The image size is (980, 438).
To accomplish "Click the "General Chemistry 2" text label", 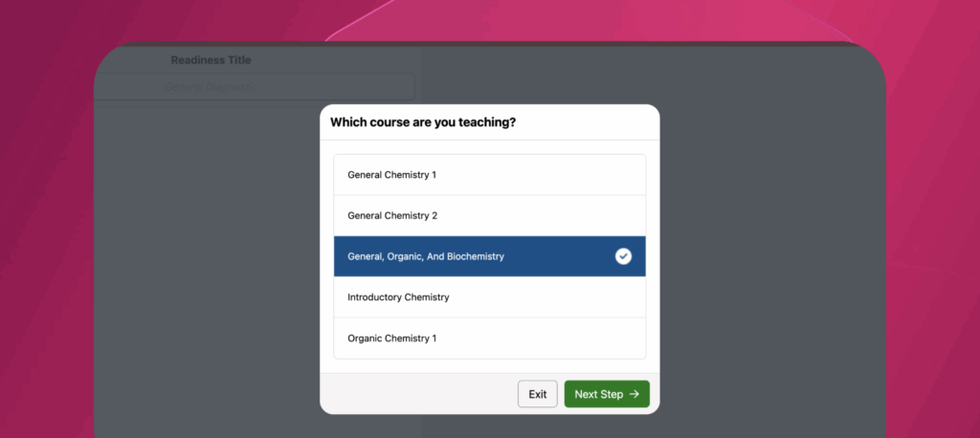I will point(392,215).
